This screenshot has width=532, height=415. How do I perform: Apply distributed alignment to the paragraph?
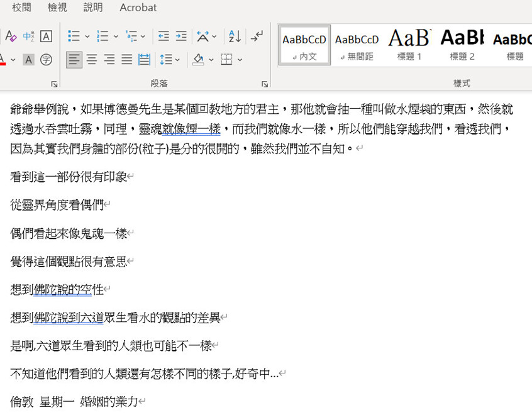pyautogui.click(x=144, y=60)
